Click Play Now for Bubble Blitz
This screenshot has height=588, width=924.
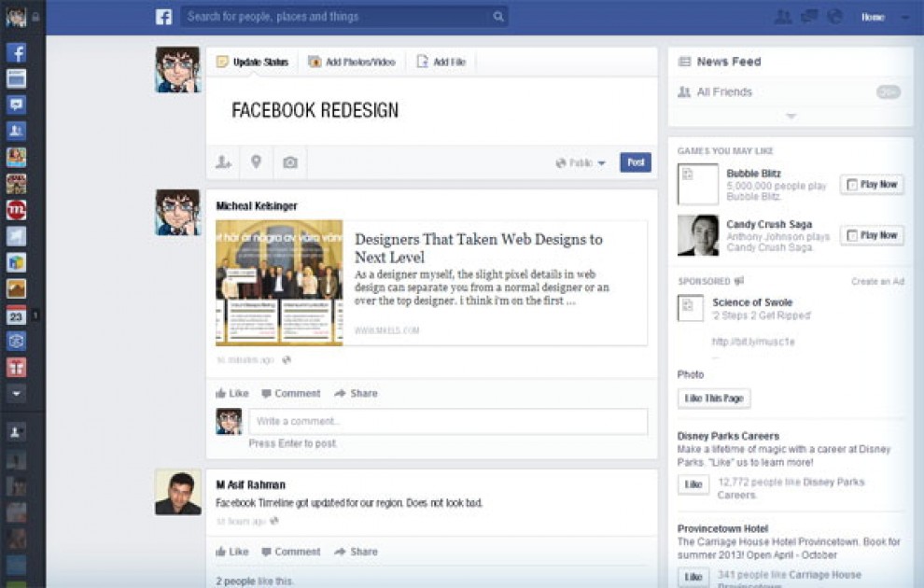[872, 185]
